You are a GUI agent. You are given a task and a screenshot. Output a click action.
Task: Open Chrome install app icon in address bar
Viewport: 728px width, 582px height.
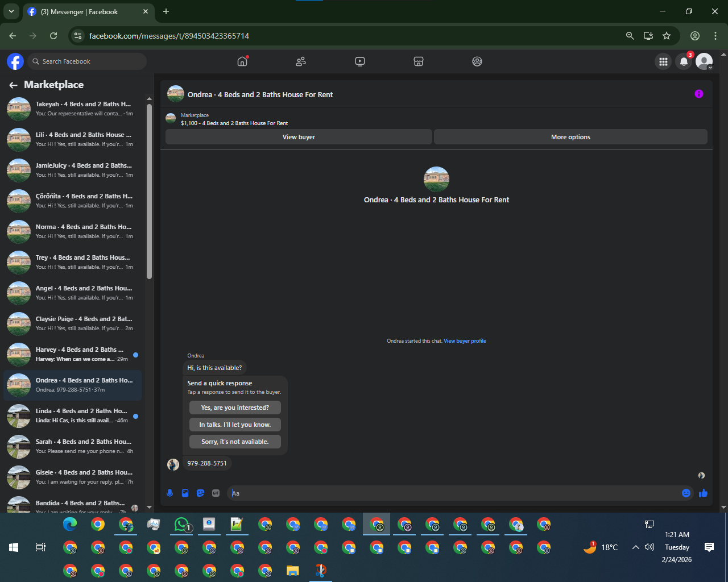pos(648,36)
